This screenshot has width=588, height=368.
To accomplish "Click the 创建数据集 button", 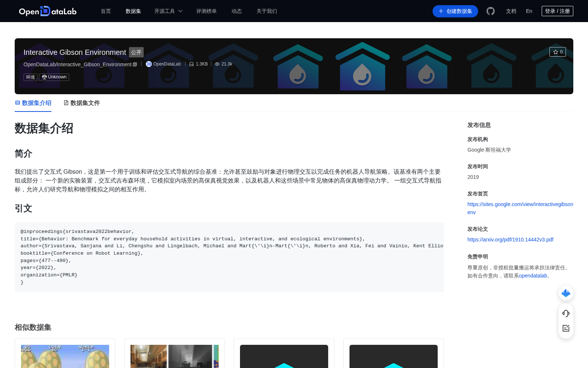I will point(455,11).
